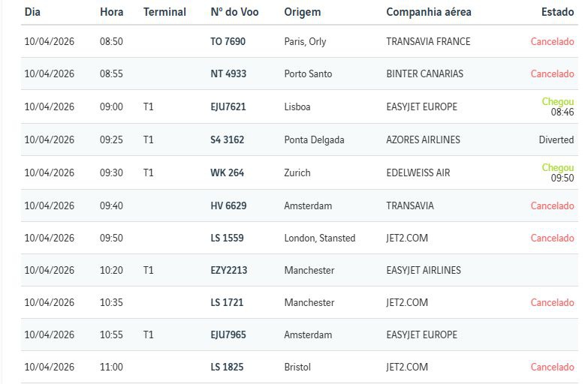The width and height of the screenshot is (588, 384).
Task: Open flight NT 4933 from Porto Santo
Action: coord(228,74)
